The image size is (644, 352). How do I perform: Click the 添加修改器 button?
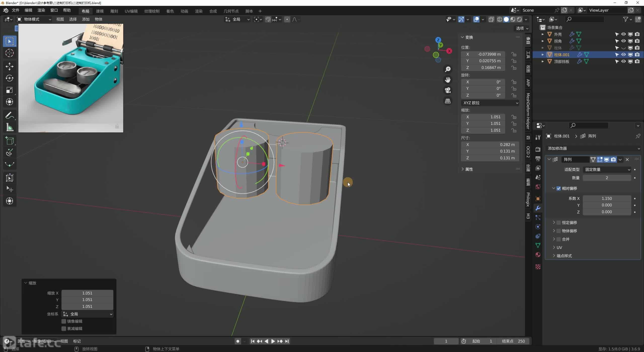[x=593, y=148]
